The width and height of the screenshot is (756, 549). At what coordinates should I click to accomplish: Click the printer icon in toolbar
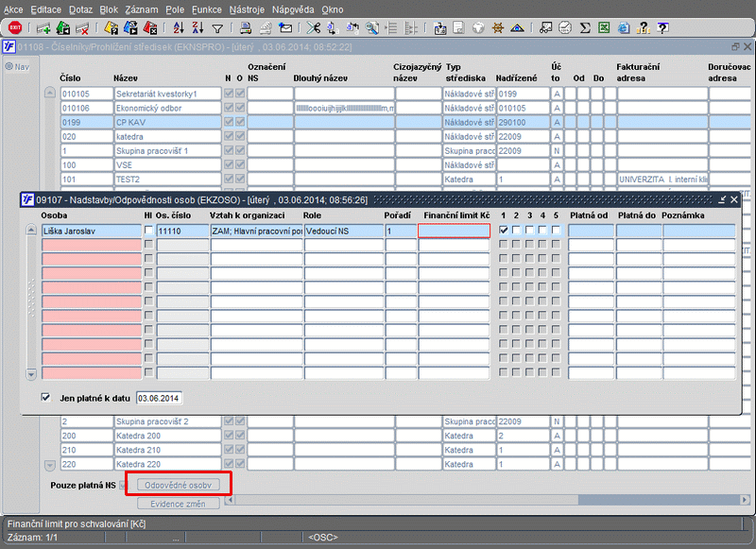pos(245,28)
